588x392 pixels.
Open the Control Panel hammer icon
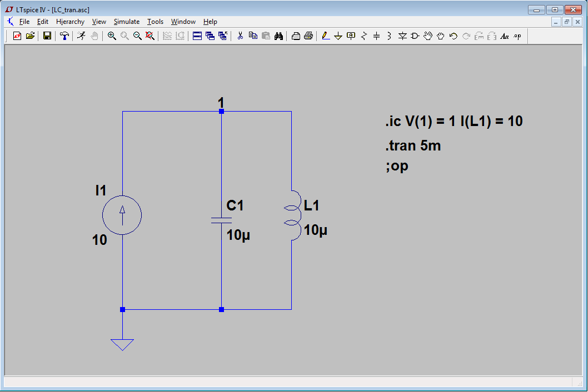pyautogui.click(x=64, y=36)
